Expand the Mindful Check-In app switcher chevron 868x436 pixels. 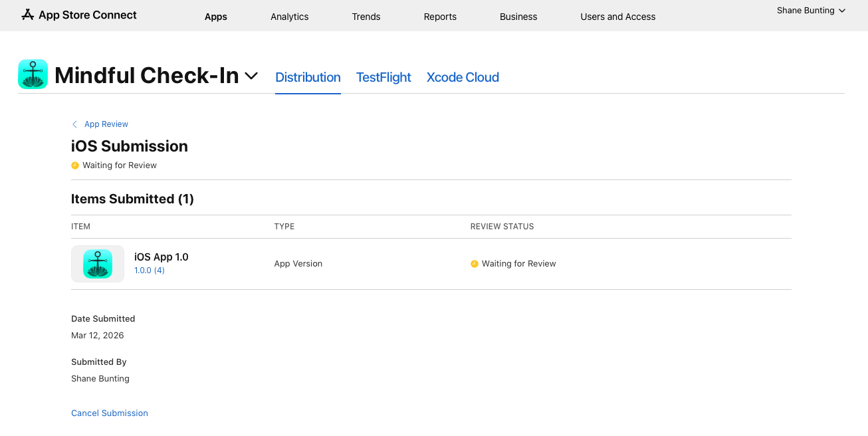(x=251, y=76)
